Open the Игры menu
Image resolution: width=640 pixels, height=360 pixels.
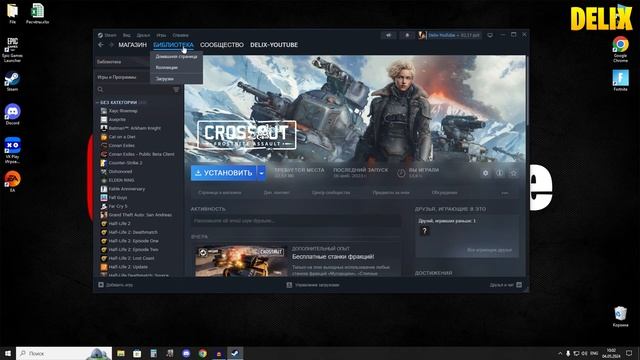[161, 35]
